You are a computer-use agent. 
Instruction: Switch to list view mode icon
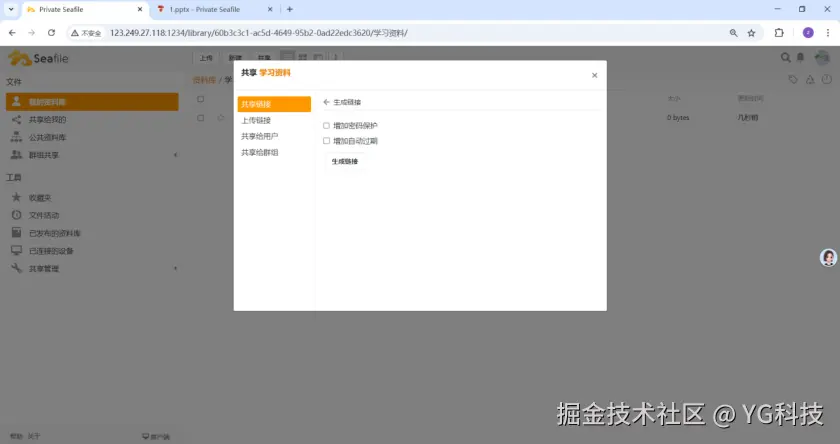tap(288, 57)
